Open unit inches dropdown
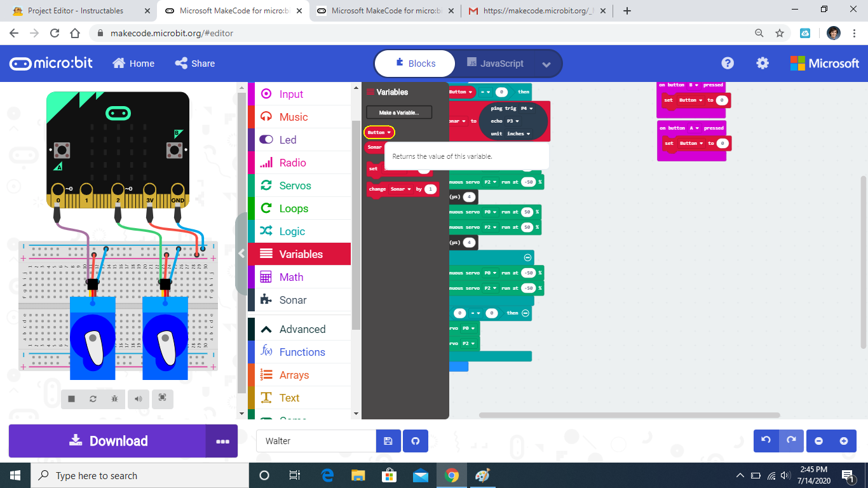This screenshot has width=868, height=488. [519, 133]
